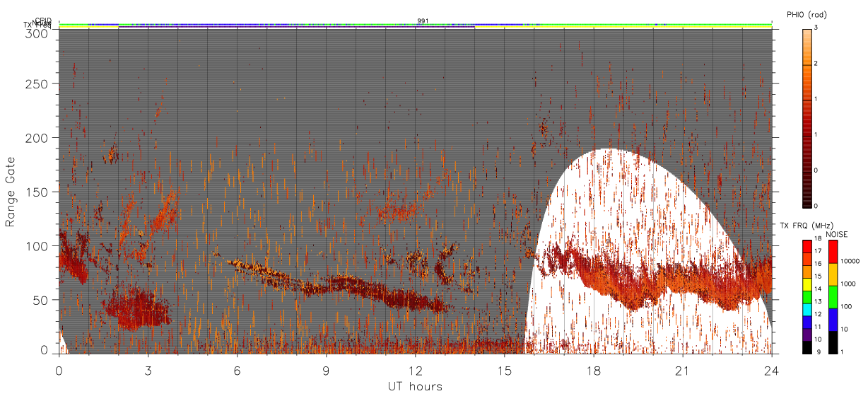Screen dimensions: 868x401
Task: Click the '10000' label in NOISE legend
Action: coord(850,261)
